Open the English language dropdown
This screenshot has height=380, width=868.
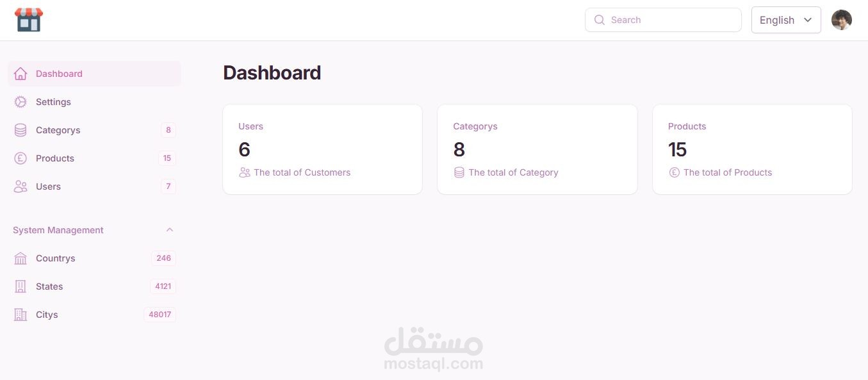[786, 20]
